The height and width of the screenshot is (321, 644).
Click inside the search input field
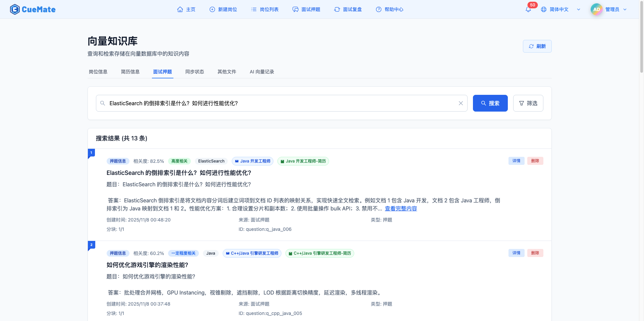[x=268, y=103]
